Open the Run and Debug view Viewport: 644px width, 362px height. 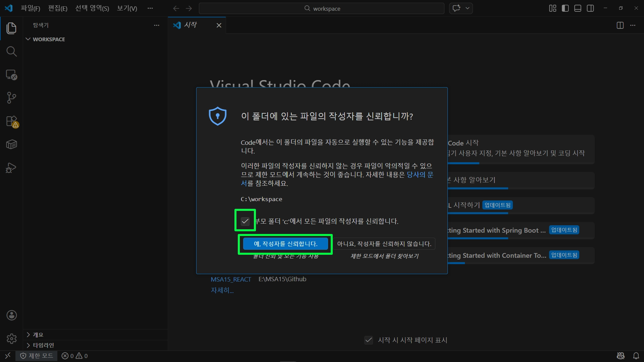(x=11, y=168)
